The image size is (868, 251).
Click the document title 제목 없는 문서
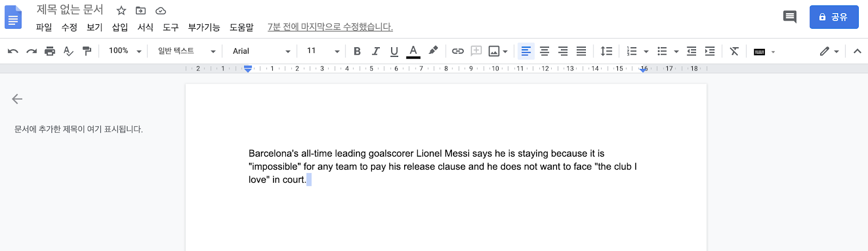click(x=70, y=9)
